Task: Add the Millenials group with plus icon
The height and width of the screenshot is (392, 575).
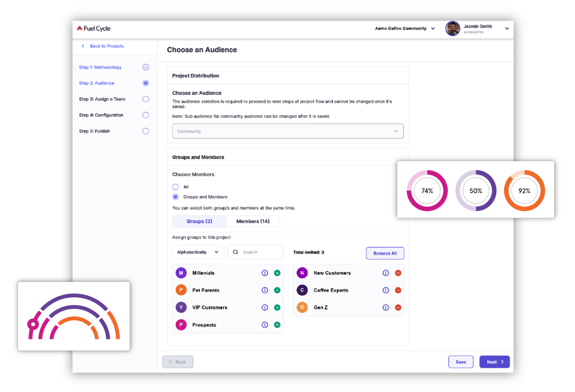Action: pos(277,273)
